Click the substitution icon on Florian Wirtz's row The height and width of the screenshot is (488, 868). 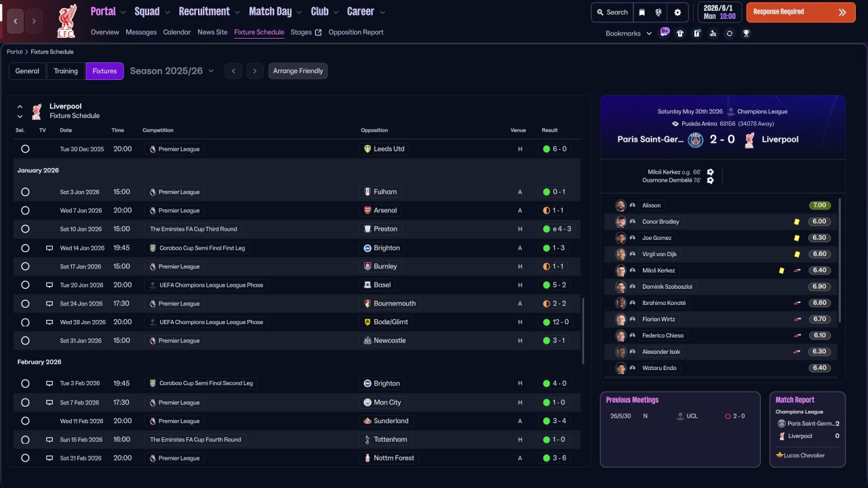coord(797,319)
